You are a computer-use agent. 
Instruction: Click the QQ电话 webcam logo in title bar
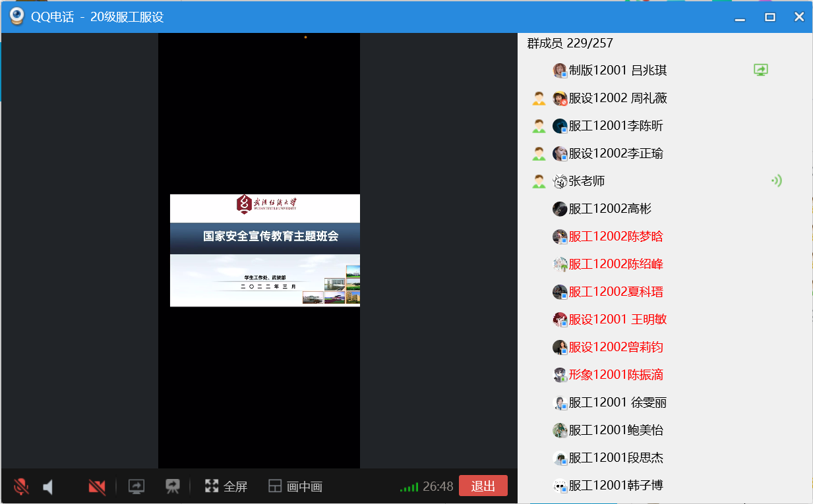[17, 16]
